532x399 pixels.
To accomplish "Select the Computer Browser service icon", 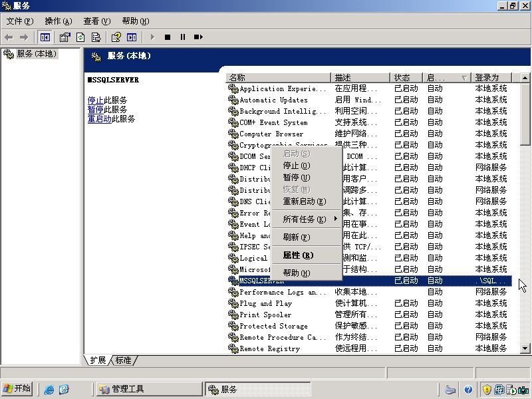I will [233, 134].
